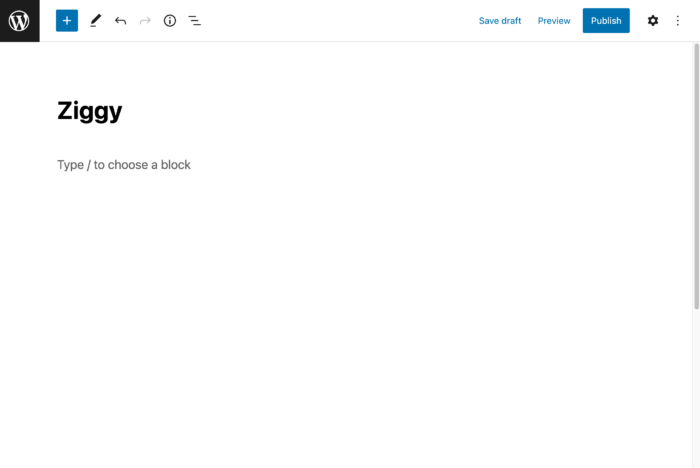Screen dimensions: 700x468
Task: Open the Options three-dot menu
Action: click(678, 21)
